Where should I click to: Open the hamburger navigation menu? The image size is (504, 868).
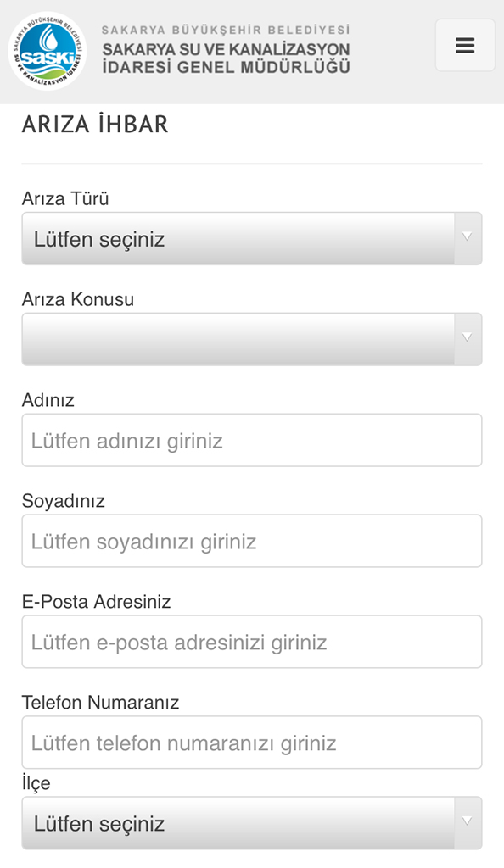[465, 45]
